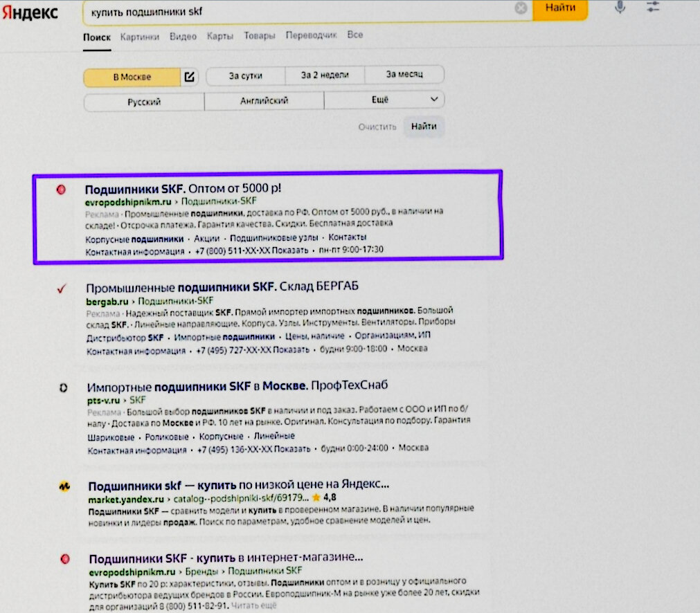This screenshot has width=700, height=613.
Task: Open the Линейные sitelink
Action: click(x=275, y=436)
